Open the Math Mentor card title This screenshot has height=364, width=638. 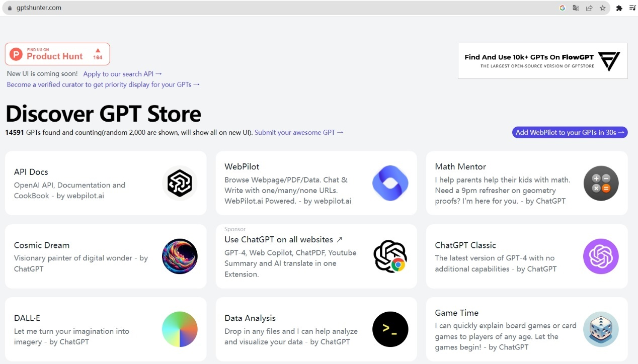pos(460,166)
